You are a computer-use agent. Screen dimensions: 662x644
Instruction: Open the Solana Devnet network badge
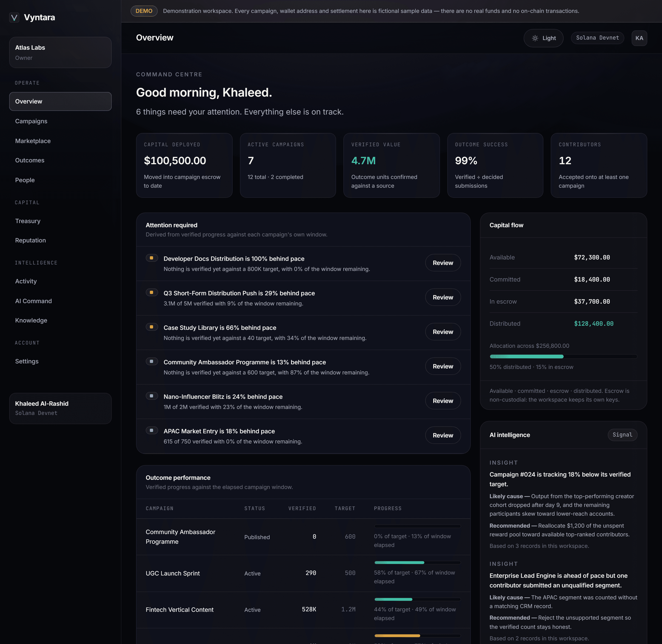597,38
